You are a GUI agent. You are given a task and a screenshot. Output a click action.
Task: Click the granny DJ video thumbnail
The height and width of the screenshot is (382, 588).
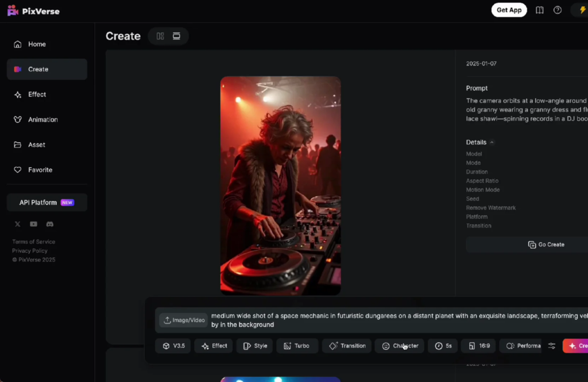pos(280,186)
